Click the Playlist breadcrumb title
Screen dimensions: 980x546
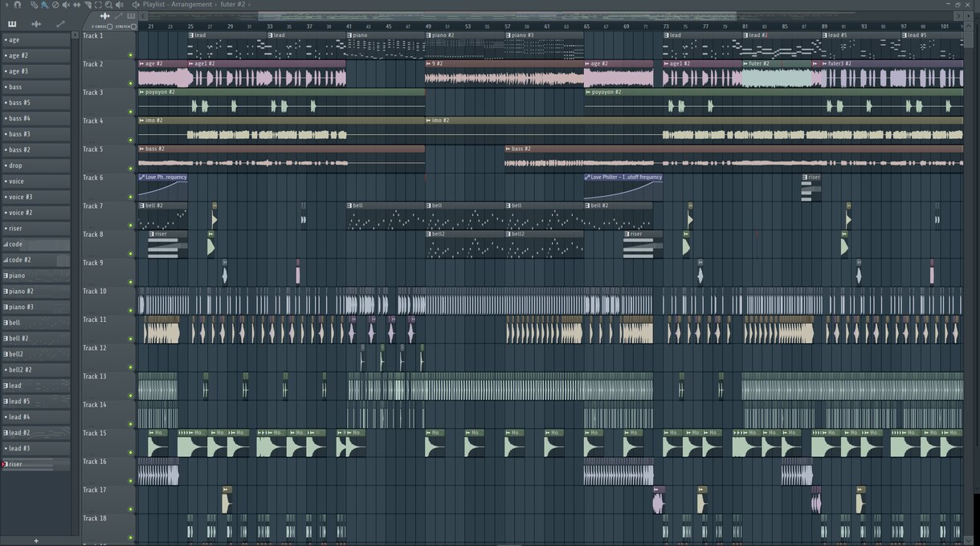154,5
